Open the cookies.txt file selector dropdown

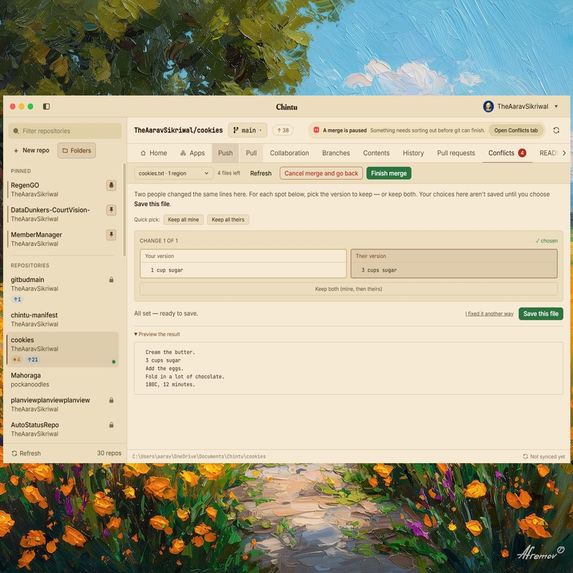(x=174, y=173)
